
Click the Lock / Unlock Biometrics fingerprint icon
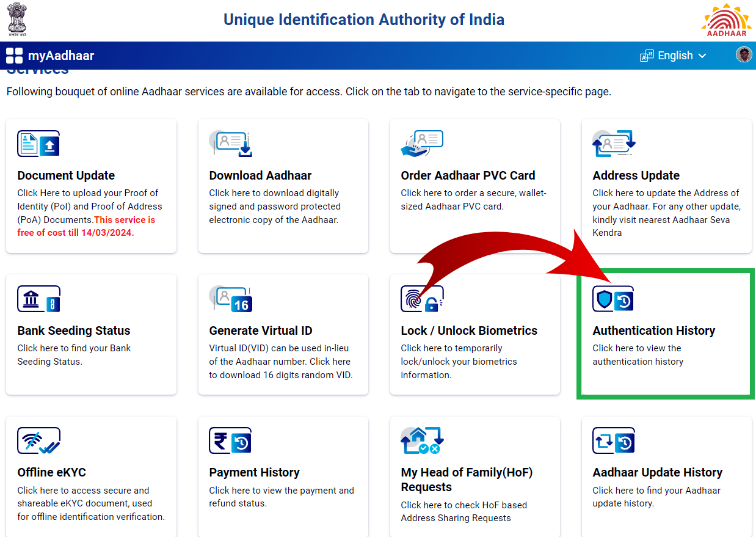point(422,299)
